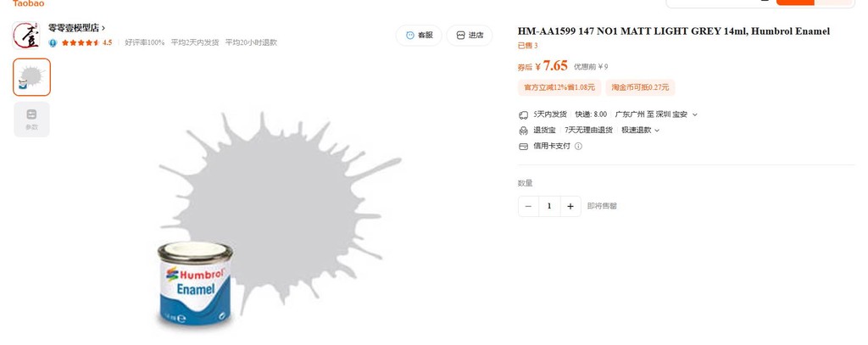Click the 官方立减12% discount tag
Image resolution: width=868 pixels, height=345 pixels.
click(559, 87)
